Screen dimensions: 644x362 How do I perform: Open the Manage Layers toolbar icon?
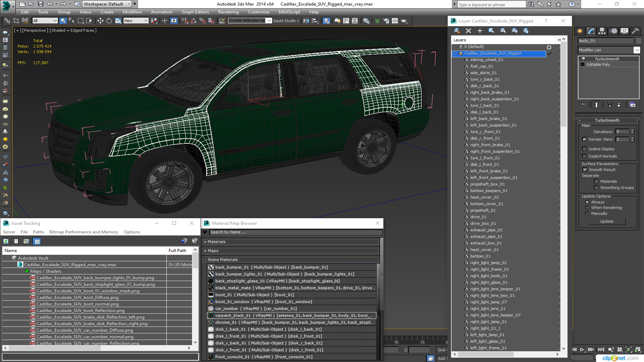coord(326,21)
